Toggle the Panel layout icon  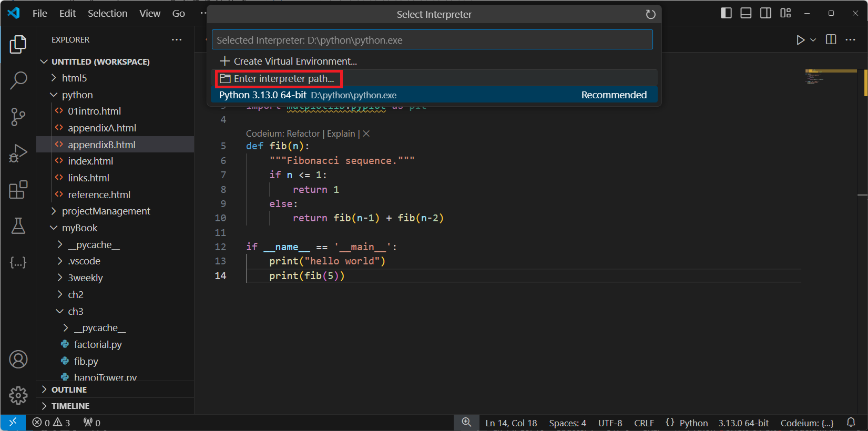point(746,13)
